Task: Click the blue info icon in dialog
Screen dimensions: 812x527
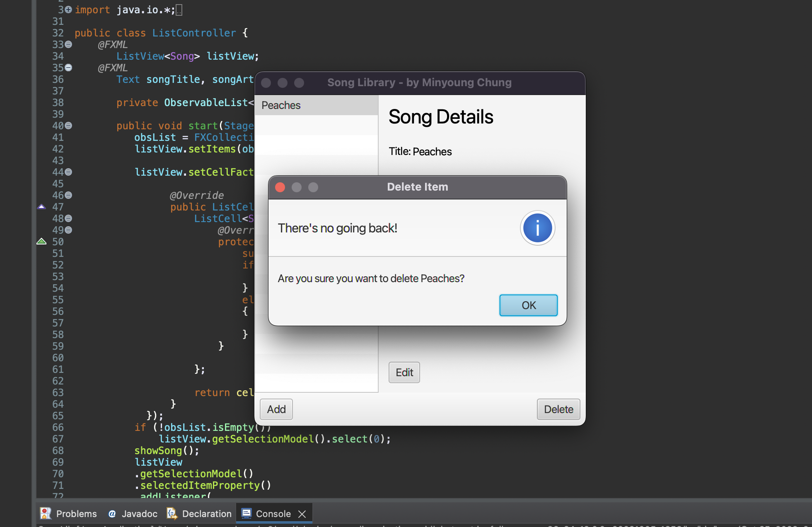Action: (537, 228)
